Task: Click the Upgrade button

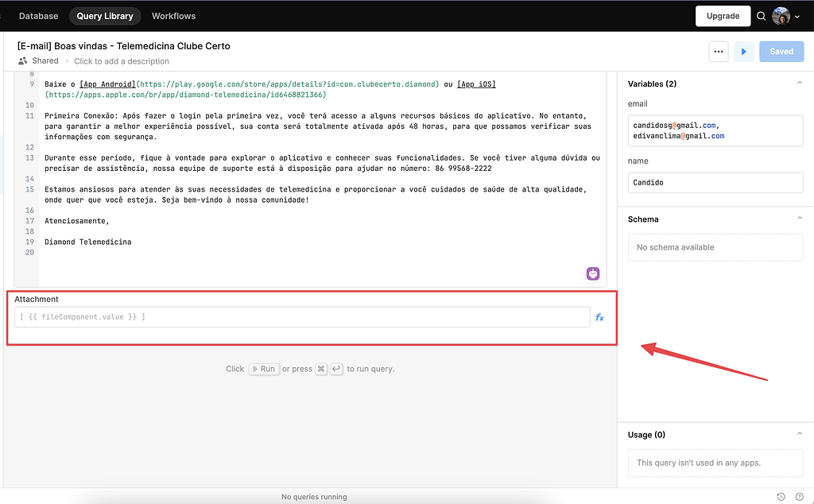Action: (x=723, y=16)
